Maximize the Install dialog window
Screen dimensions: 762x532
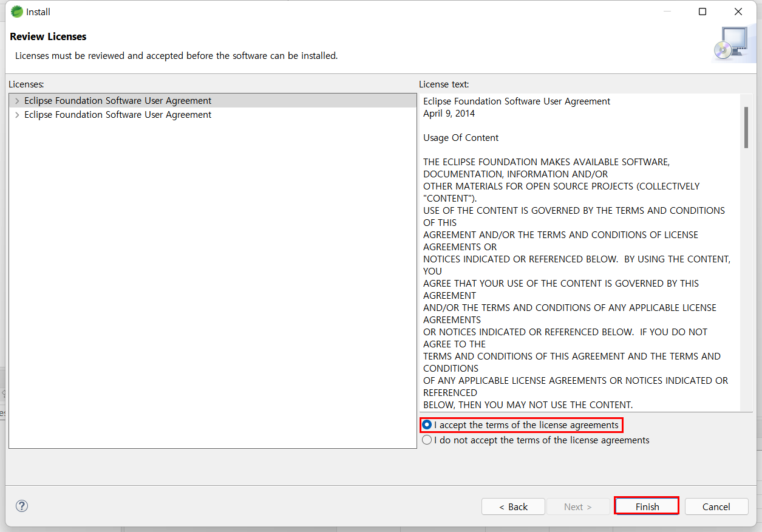[x=702, y=12]
